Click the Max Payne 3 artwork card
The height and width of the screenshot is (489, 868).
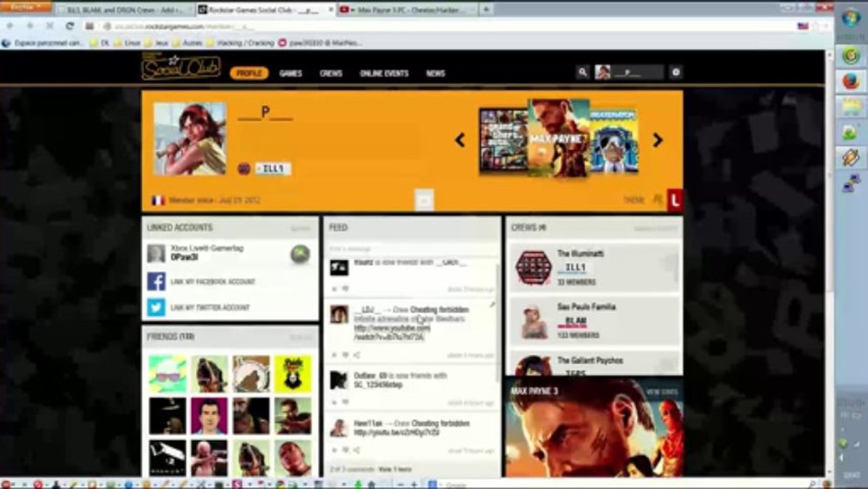(x=595, y=428)
